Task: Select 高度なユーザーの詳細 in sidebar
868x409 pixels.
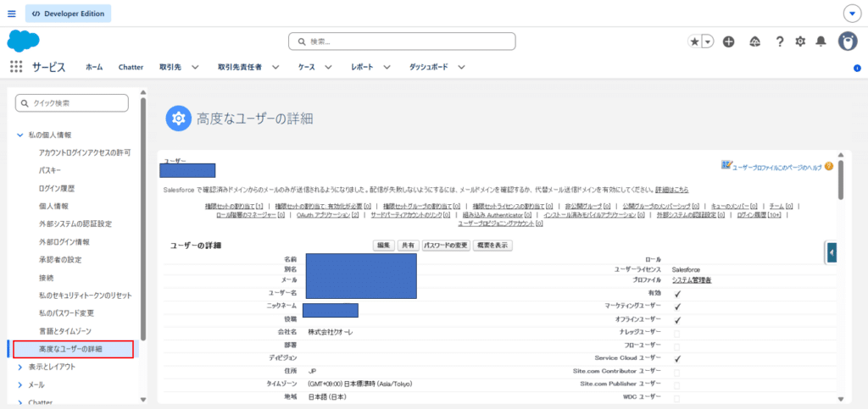Action: click(x=73, y=350)
